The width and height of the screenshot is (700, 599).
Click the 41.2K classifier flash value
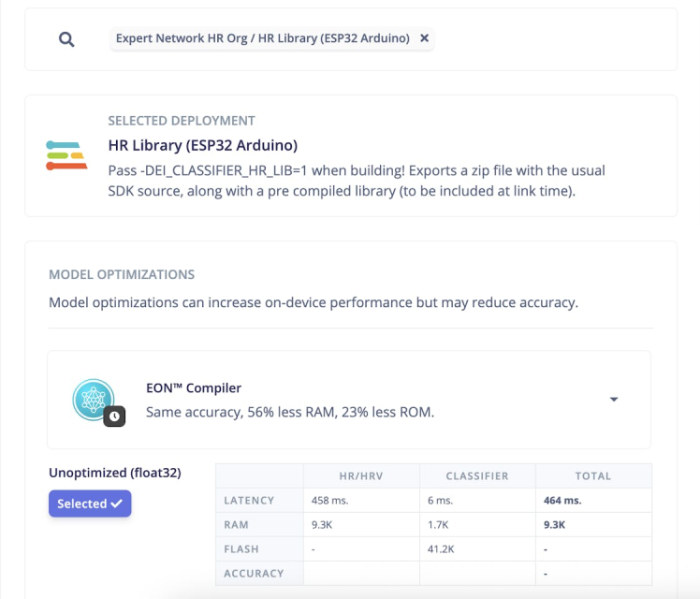tap(444, 548)
